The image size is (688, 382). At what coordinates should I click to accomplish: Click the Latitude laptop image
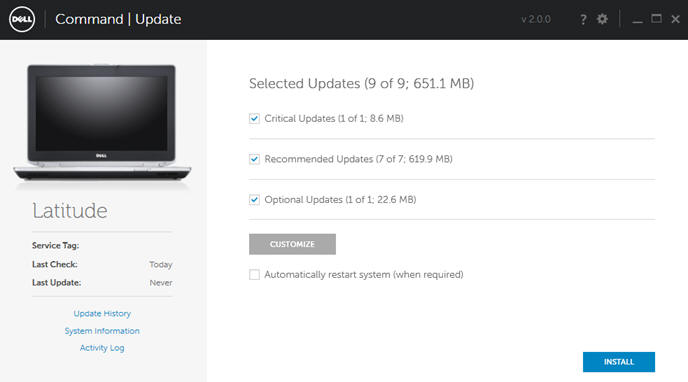tap(102, 124)
